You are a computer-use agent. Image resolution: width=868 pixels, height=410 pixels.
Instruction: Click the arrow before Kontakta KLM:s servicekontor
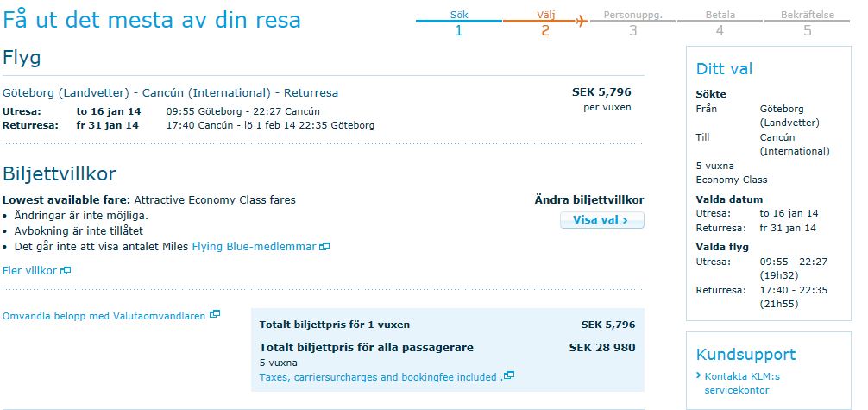(x=698, y=376)
